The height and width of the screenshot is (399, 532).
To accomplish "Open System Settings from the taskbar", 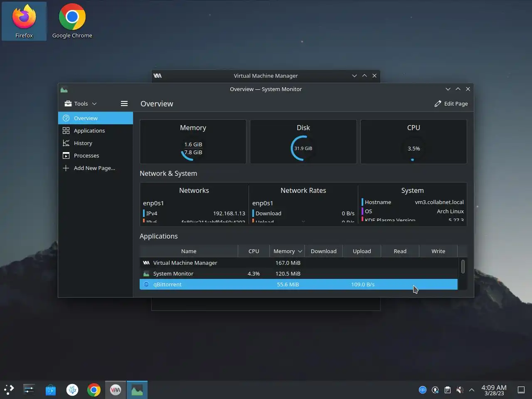I will click(29, 389).
